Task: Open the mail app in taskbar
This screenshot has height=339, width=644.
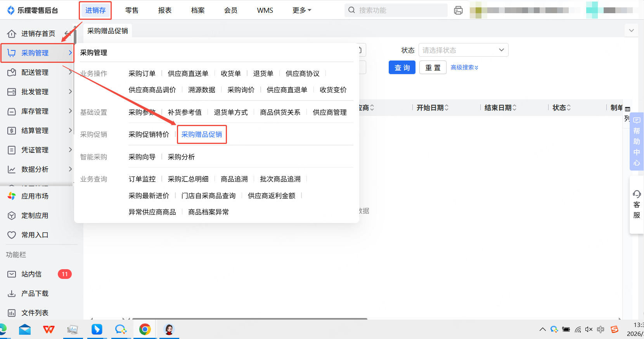Action: coord(25,330)
